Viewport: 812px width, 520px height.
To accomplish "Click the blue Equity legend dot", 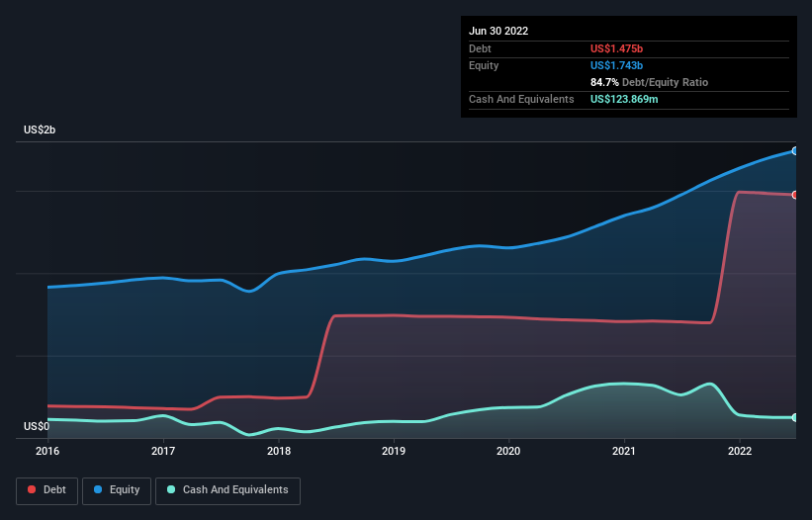I will click(98, 489).
